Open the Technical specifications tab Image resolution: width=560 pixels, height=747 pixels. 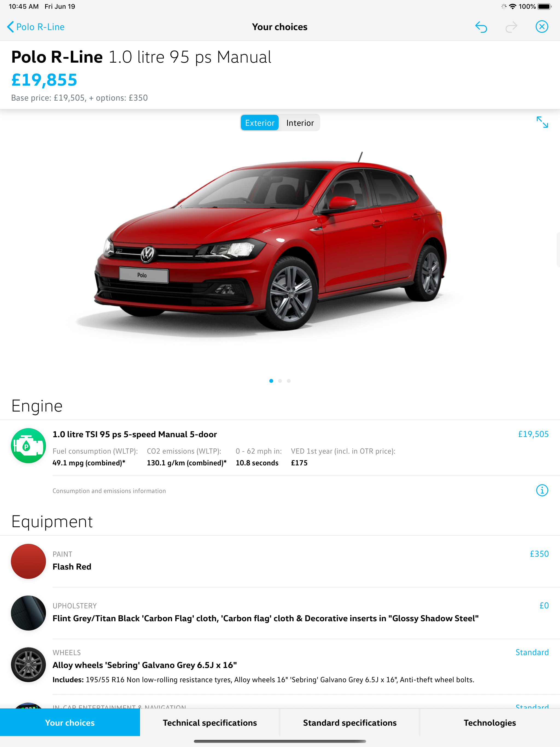[x=210, y=722]
